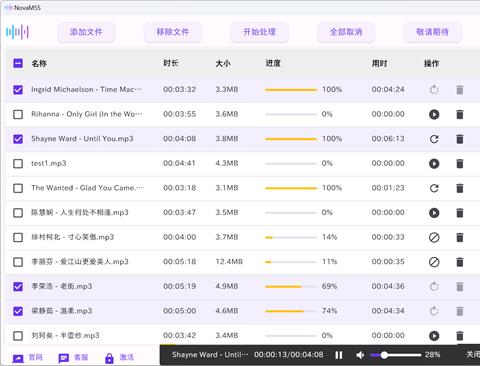
Task: Click the 敬请期待 button
Action: [x=432, y=32]
